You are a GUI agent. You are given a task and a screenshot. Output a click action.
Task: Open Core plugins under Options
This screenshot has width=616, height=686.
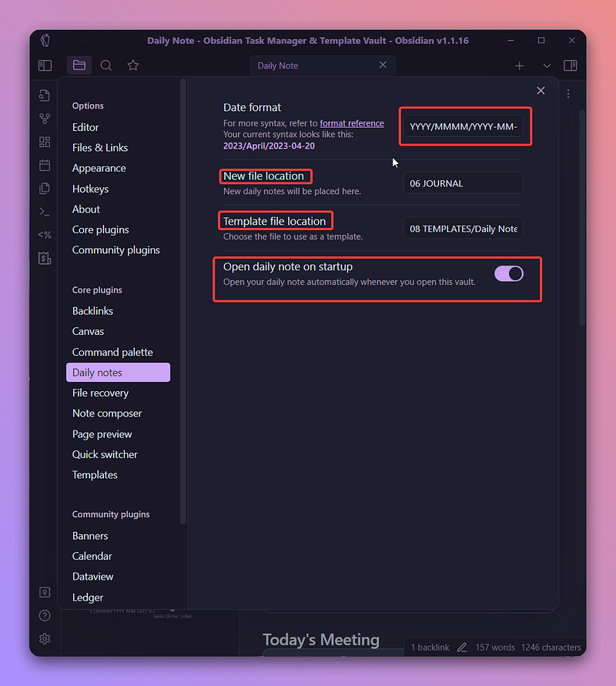click(x=101, y=229)
